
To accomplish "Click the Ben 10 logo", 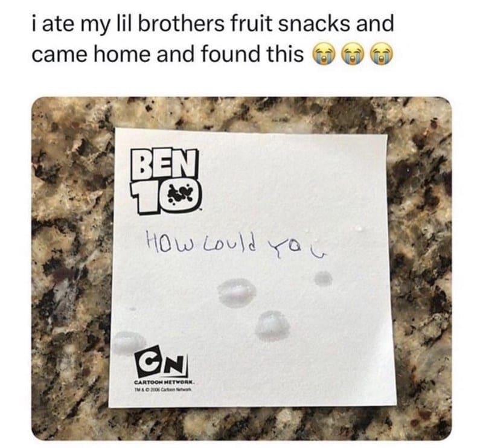I will click(x=165, y=181).
